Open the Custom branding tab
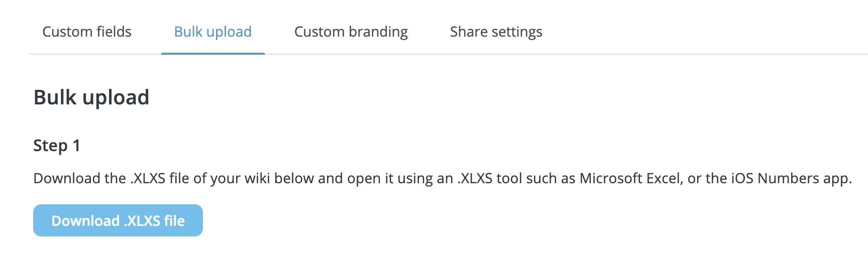This screenshot has height=253, width=868. pyautogui.click(x=351, y=32)
